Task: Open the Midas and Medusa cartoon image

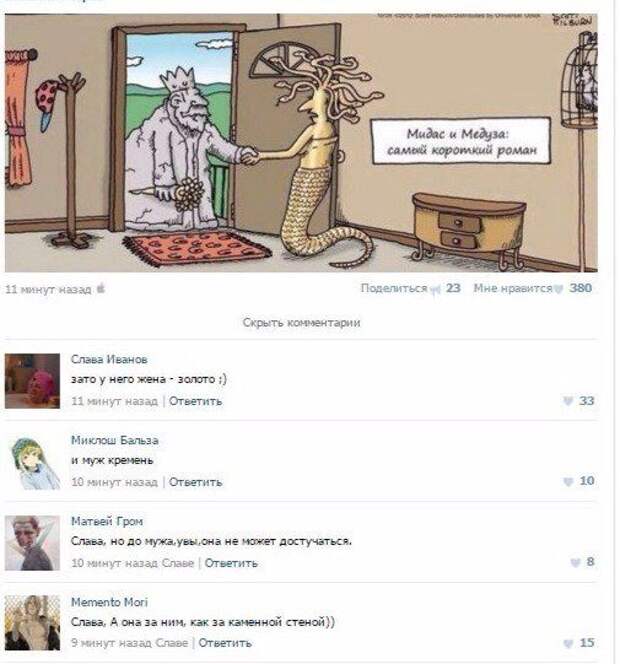Action: 301,143
